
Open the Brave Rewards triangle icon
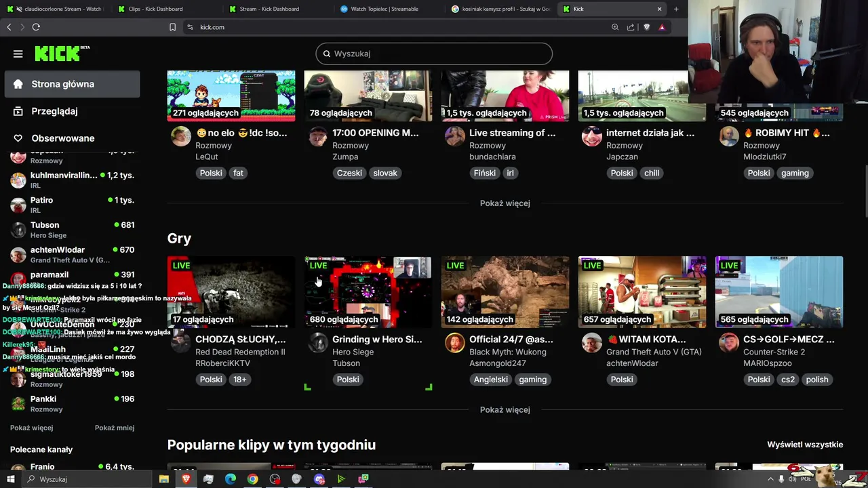point(662,27)
